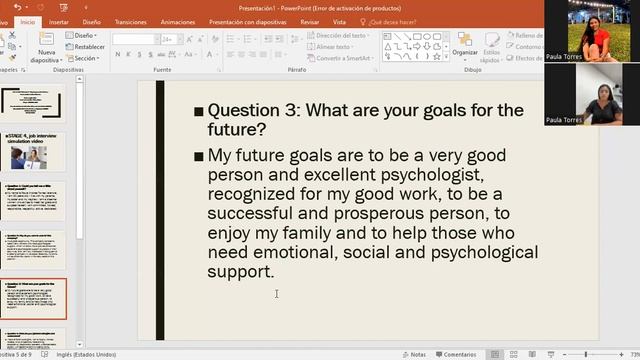
Task: Toggle italic (K) formatting
Action: click(129, 54)
